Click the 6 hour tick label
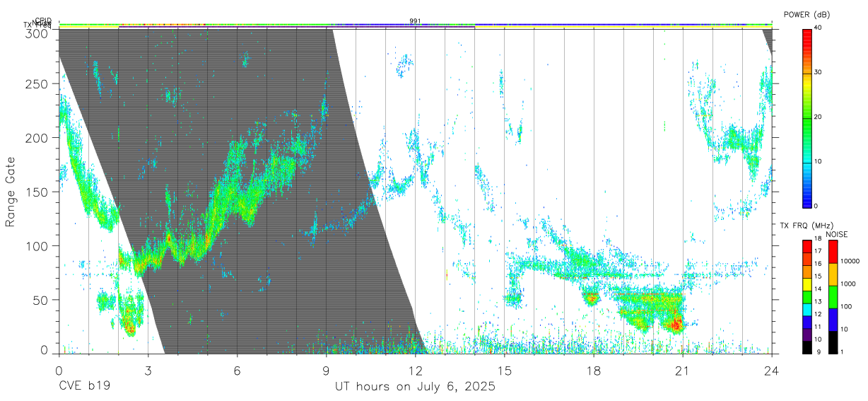This screenshot has width=868, height=401. (x=237, y=370)
